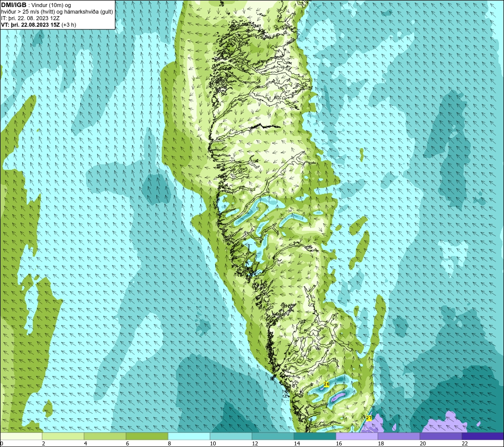Click the 'IT: þri. 22. 08. 2023 12Z' line
The image size is (504, 447).
[x=30, y=18]
